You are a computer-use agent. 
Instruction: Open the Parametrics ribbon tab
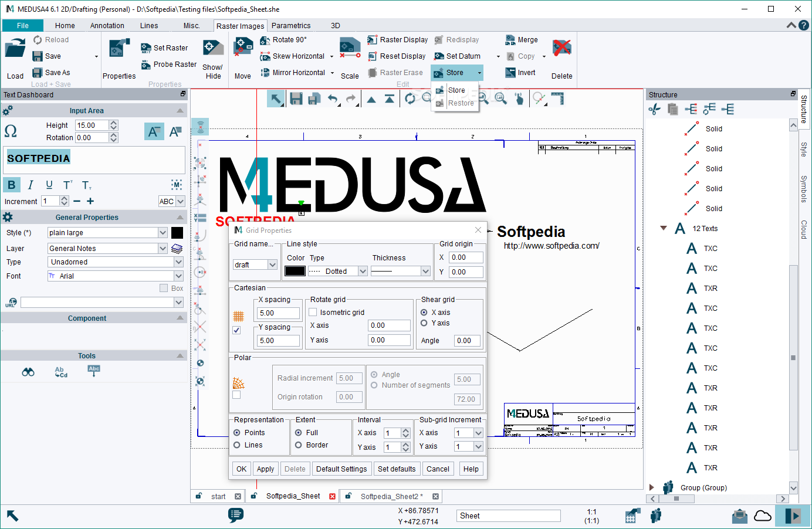(x=291, y=25)
